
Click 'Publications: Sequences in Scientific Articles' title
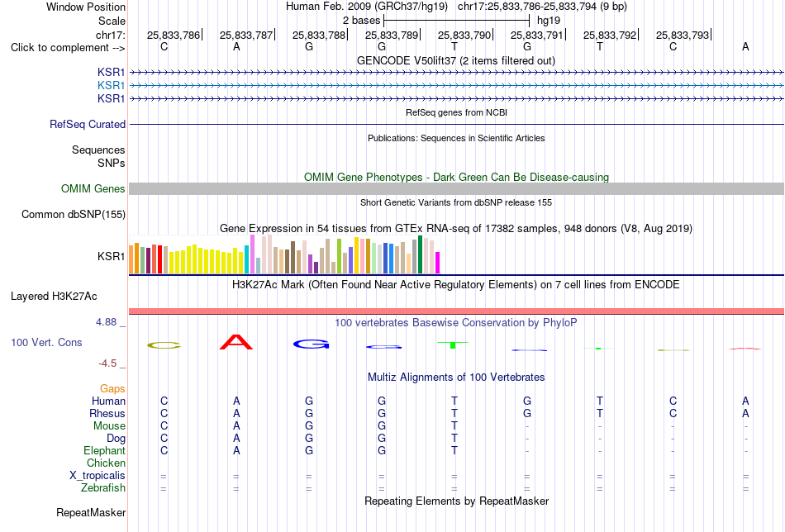coord(456,138)
